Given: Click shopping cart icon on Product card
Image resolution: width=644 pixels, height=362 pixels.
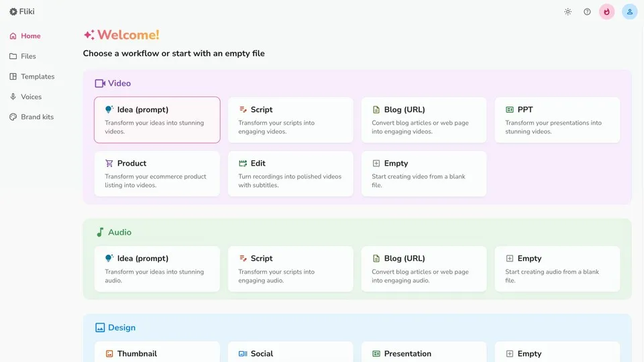Looking at the screenshot, I should [x=109, y=164].
